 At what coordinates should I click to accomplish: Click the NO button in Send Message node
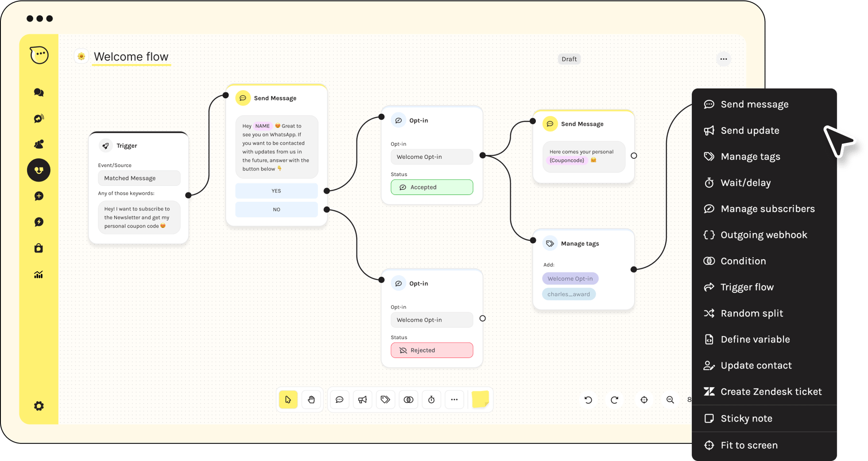click(276, 209)
